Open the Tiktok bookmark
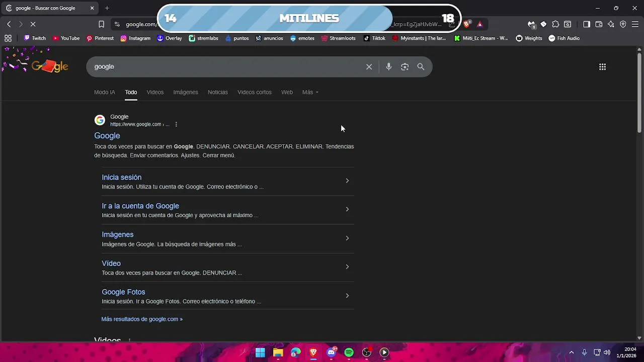Image resolution: width=644 pixels, height=362 pixels. (x=374, y=38)
